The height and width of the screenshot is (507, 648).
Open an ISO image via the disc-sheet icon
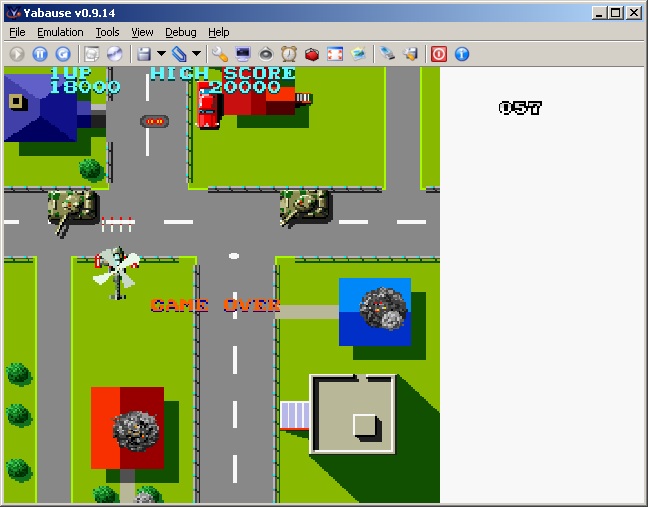click(92, 54)
